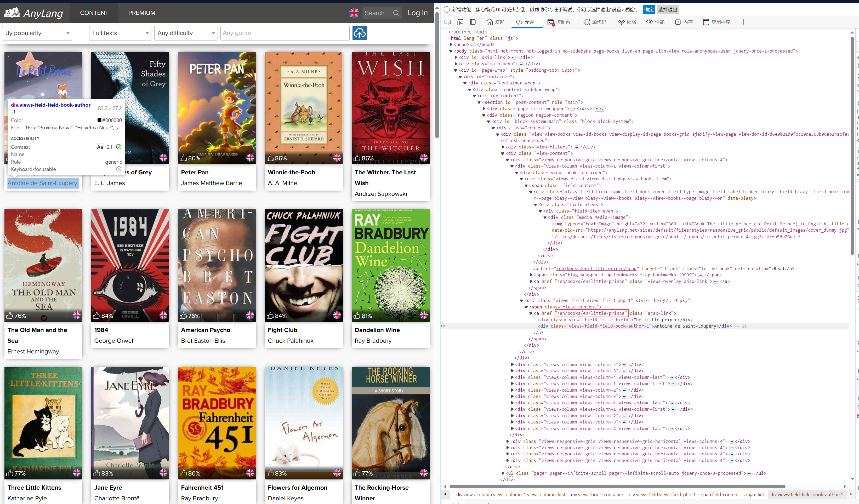Screen dimensions: 859x504
Task: Click the like thumb icon on Winnie-the-Pooh cover
Action: (270, 158)
